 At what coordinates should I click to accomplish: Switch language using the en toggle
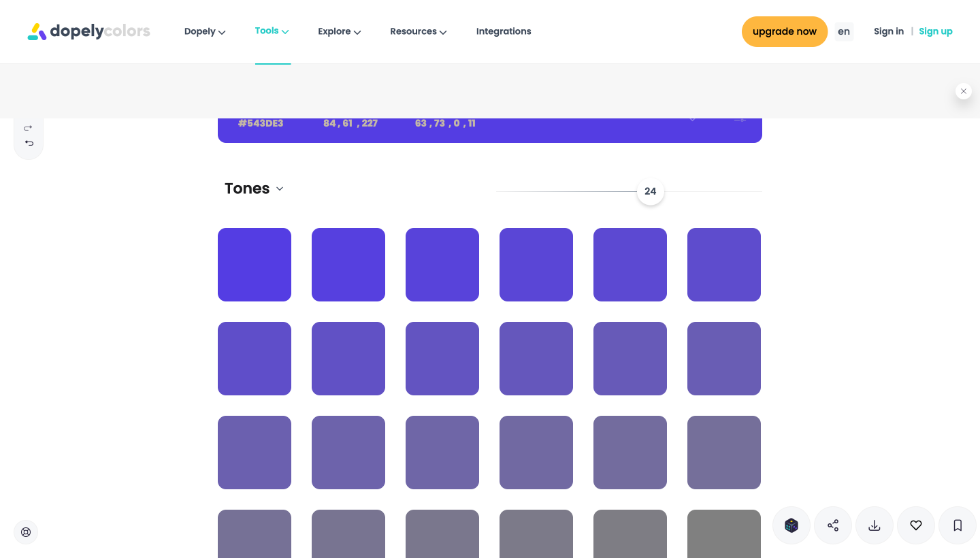tap(844, 31)
